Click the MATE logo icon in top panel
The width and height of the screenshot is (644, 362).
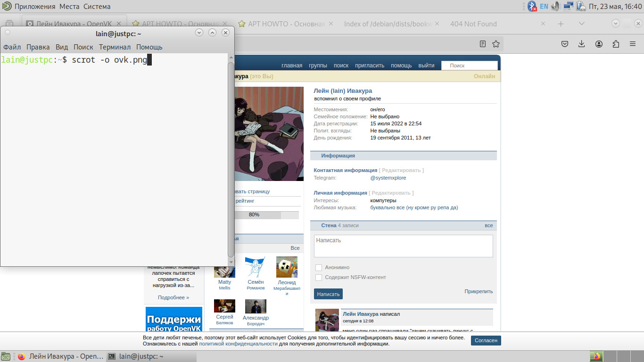[x=7, y=6]
